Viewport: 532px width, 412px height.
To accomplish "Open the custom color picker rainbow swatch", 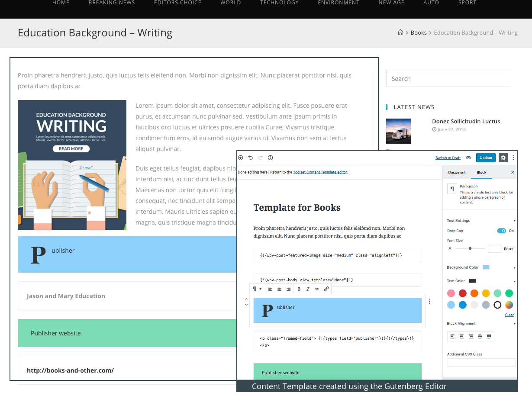I will [x=509, y=305].
